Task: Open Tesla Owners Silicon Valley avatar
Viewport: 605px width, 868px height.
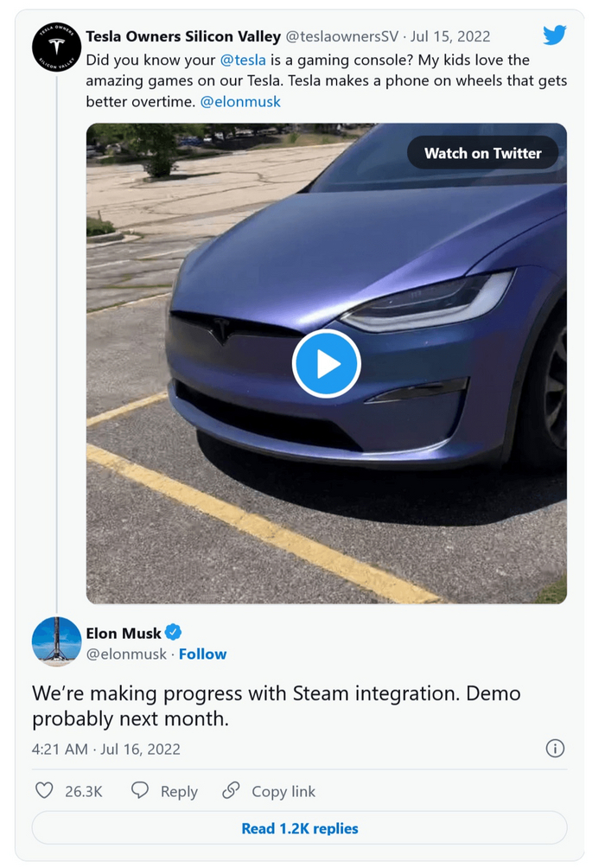Action: (x=56, y=46)
